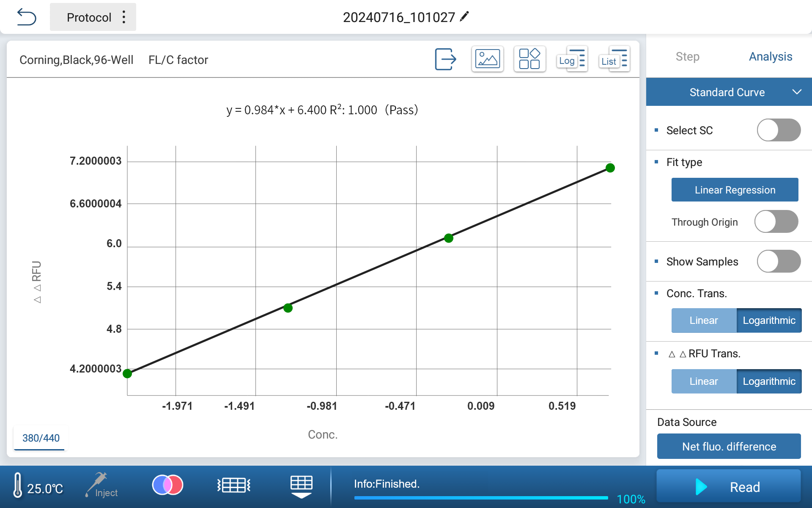
Task: Open the Inject syringe control
Action: pos(101,485)
